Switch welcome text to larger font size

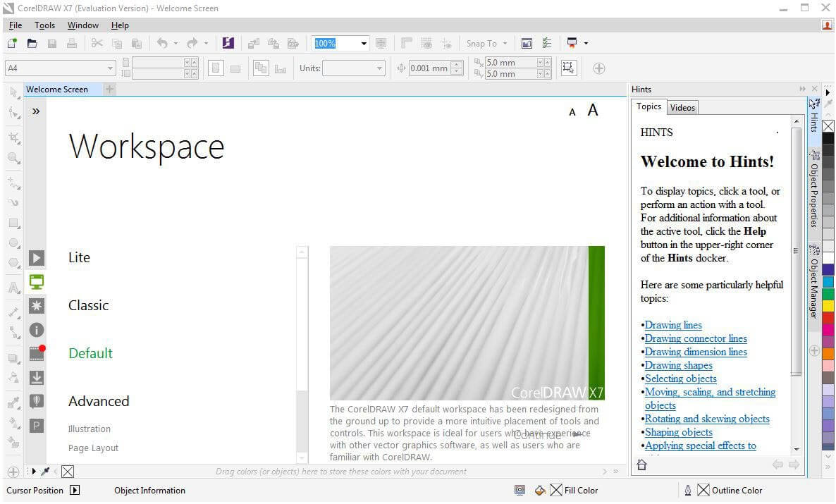coord(592,109)
